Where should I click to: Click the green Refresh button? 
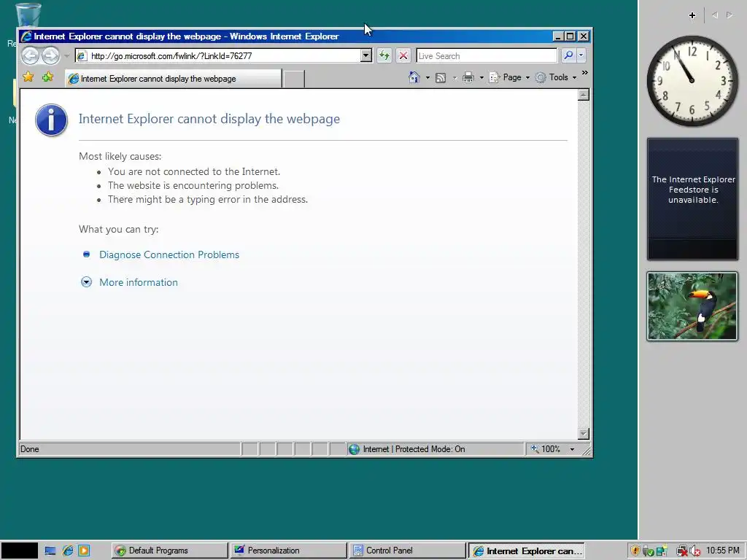click(x=384, y=55)
